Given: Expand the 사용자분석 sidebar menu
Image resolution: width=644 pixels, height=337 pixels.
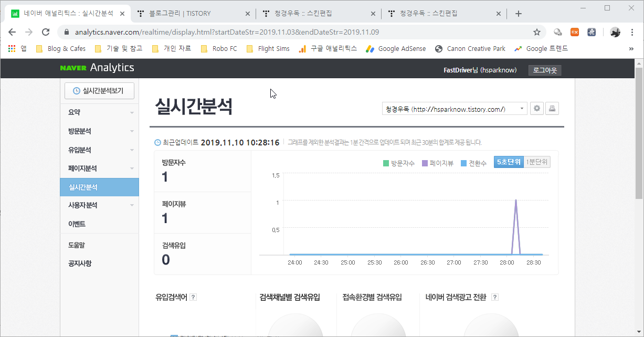Looking at the screenshot, I should click(100, 205).
